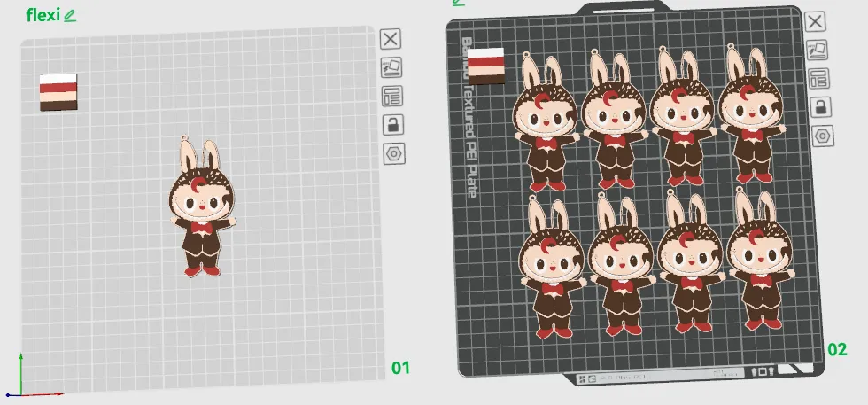Select top-row third bunny on plate 02

(683, 116)
